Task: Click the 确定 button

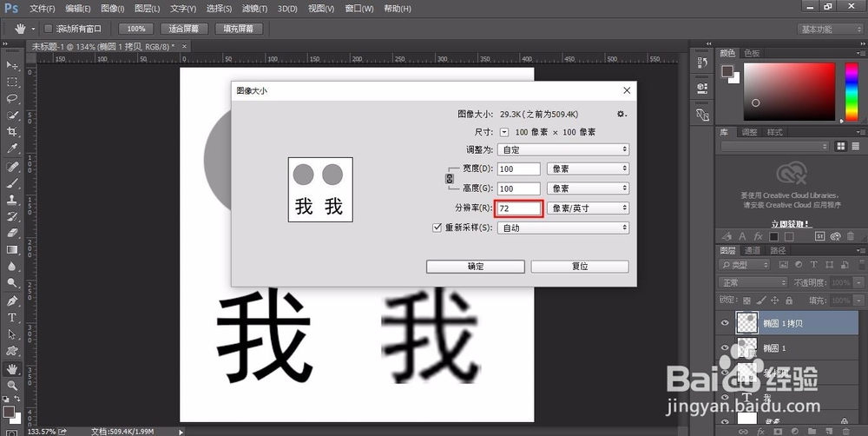Action: click(x=476, y=267)
